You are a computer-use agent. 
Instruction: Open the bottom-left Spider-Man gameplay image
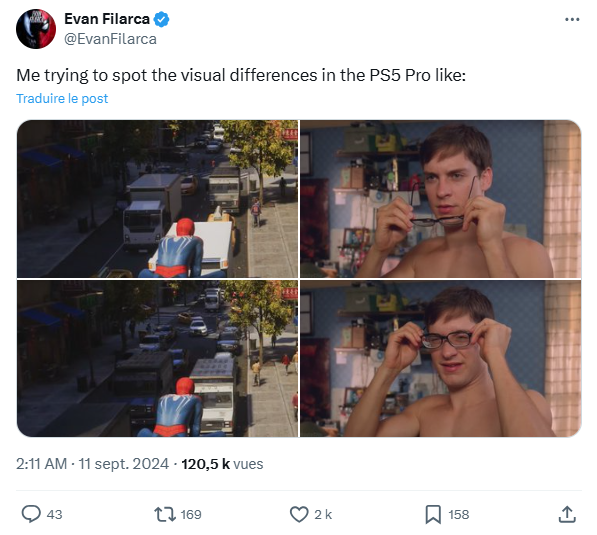158,358
